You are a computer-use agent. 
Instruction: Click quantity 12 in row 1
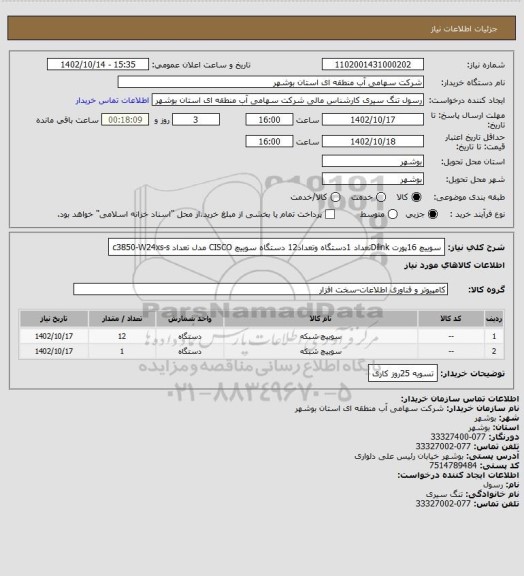coord(122,336)
